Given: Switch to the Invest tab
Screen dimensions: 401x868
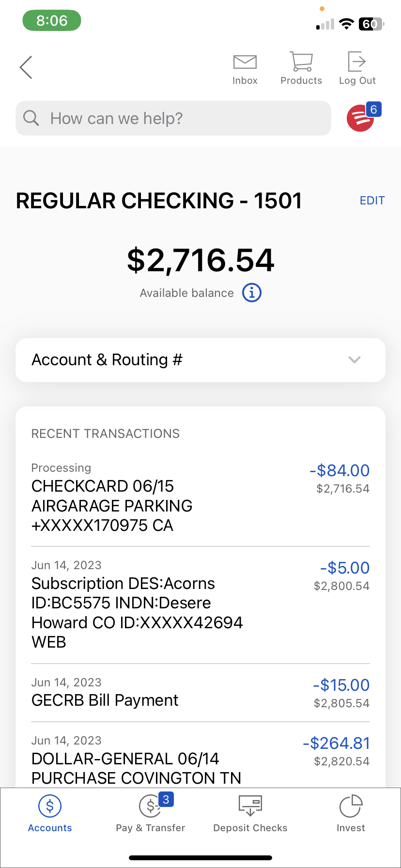Looking at the screenshot, I should coord(351,814).
